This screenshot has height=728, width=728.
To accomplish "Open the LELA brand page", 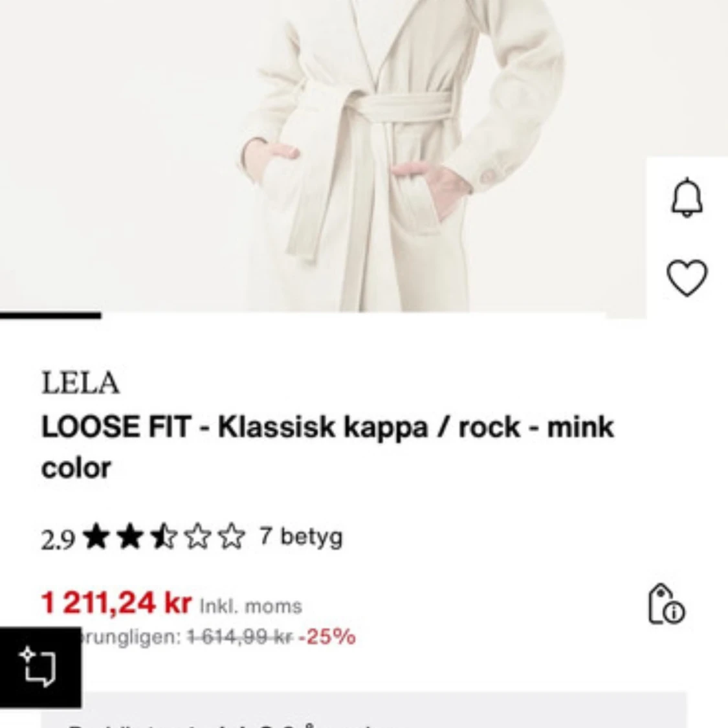I will pyautogui.click(x=80, y=383).
